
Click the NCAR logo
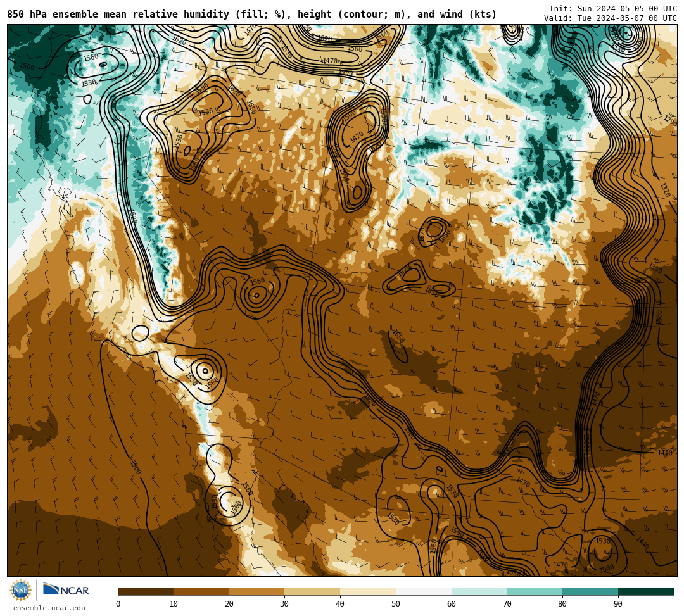[x=66, y=590]
